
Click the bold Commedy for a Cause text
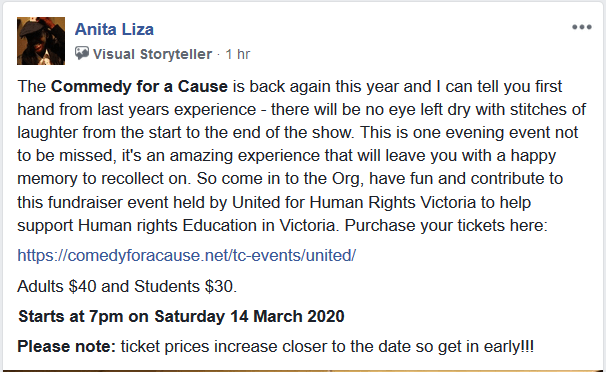pos(139,87)
